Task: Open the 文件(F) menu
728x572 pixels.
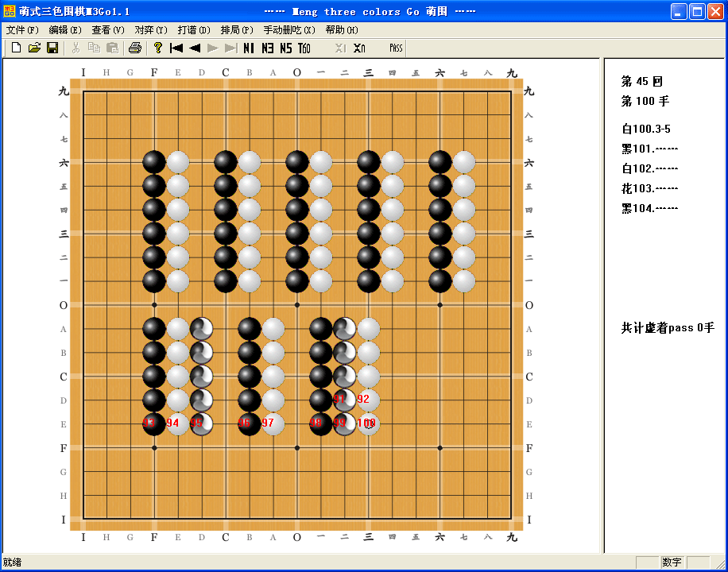Action: pos(22,30)
